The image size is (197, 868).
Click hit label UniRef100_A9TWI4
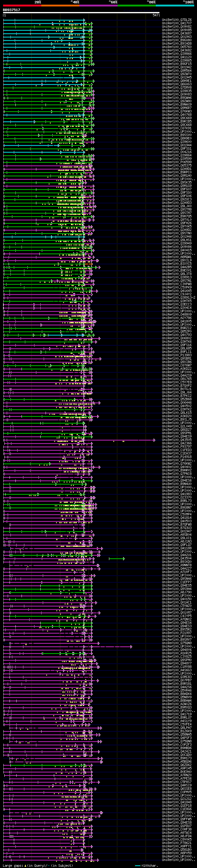click(x=177, y=833)
